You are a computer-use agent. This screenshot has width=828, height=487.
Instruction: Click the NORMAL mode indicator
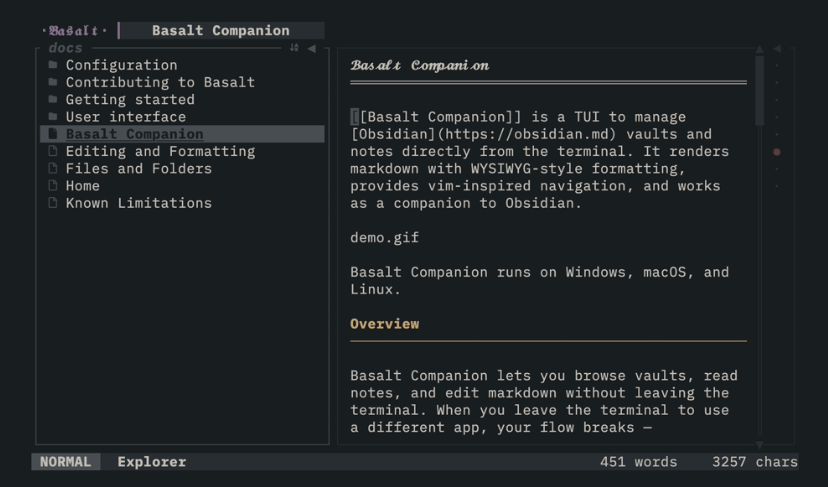pos(65,462)
